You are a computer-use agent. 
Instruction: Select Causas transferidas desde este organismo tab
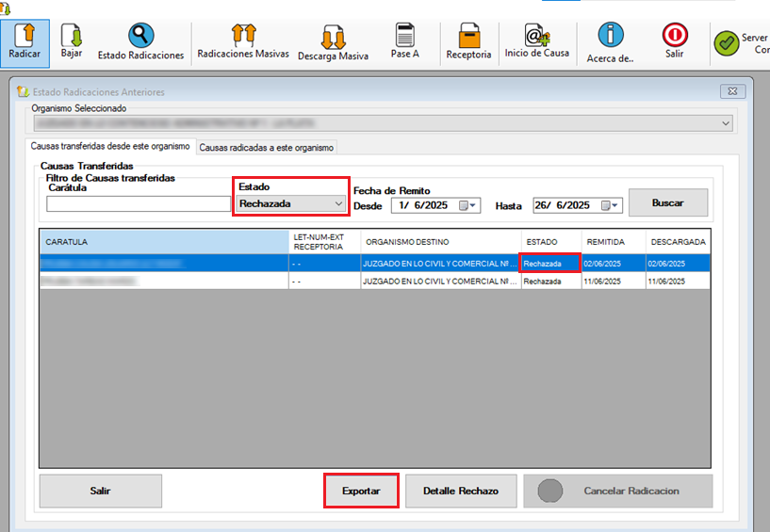(110, 147)
